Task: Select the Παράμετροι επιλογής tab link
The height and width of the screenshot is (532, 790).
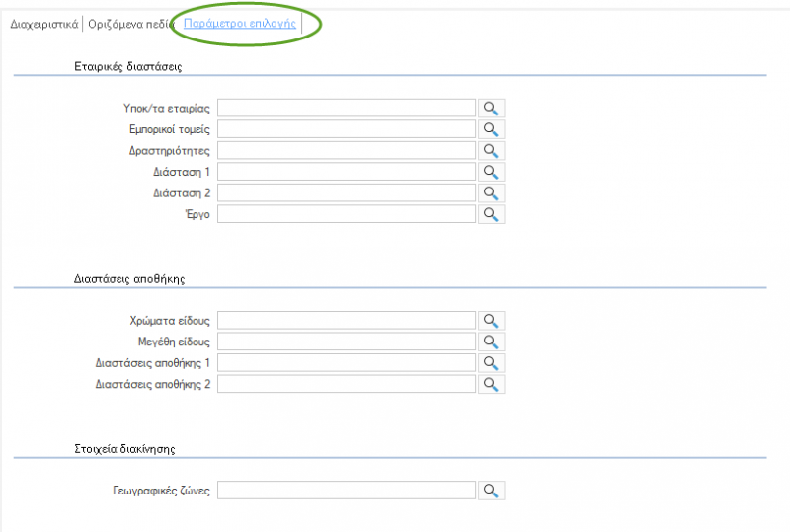Action: (x=240, y=23)
